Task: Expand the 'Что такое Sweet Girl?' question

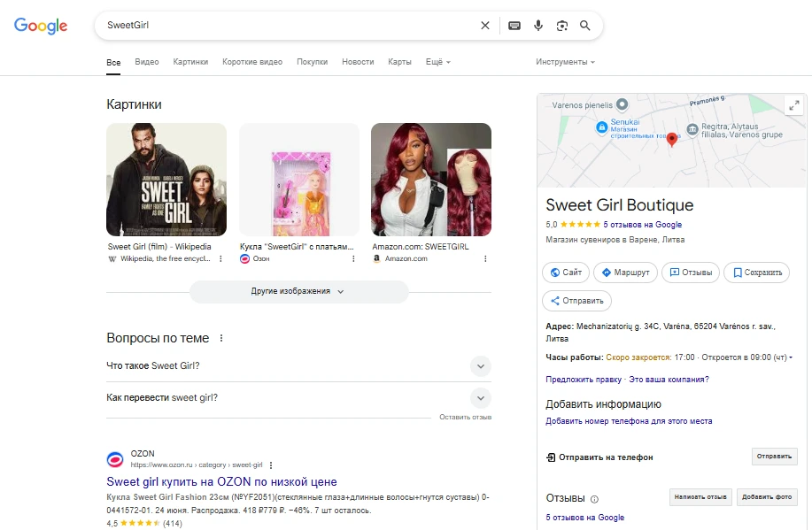Action: coord(480,366)
